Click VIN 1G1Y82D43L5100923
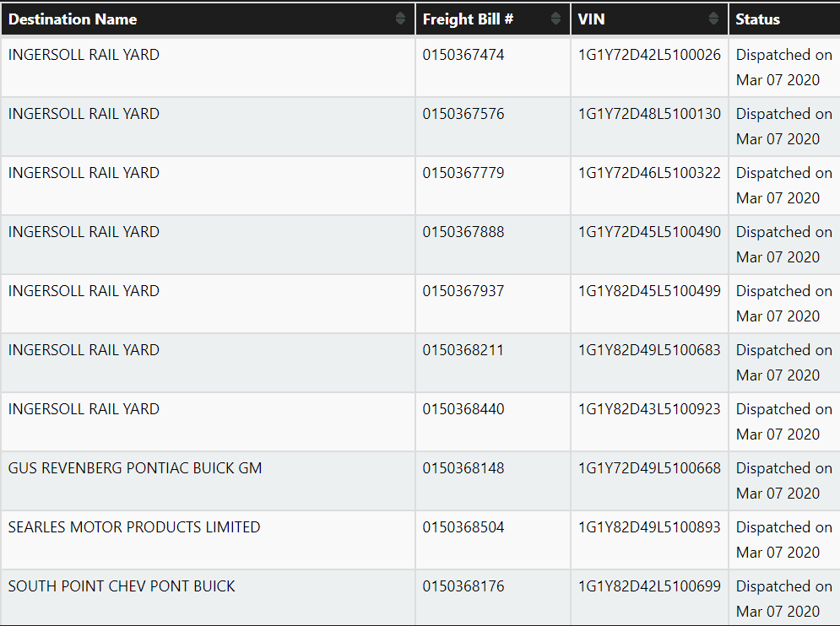The height and width of the screenshot is (626, 840). click(x=649, y=409)
